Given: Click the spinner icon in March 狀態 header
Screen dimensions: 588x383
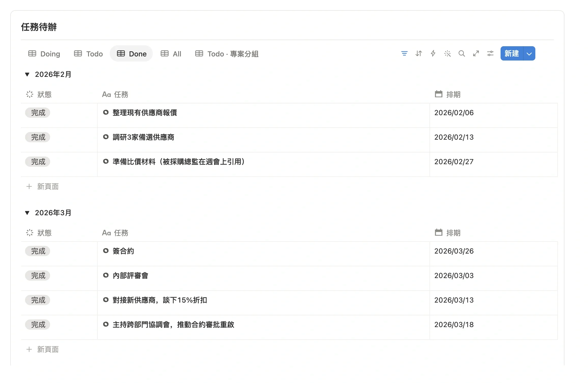Looking at the screenshot, I should coord(30,233).
